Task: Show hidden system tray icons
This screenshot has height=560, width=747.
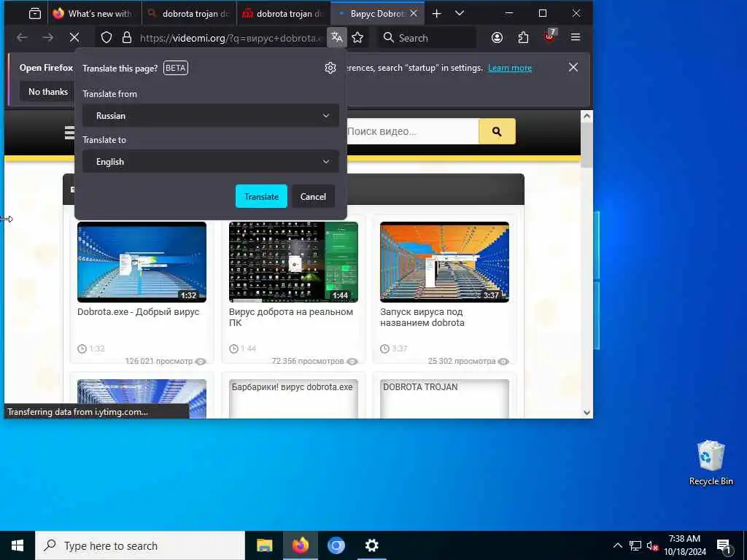Action: point(617,545)
